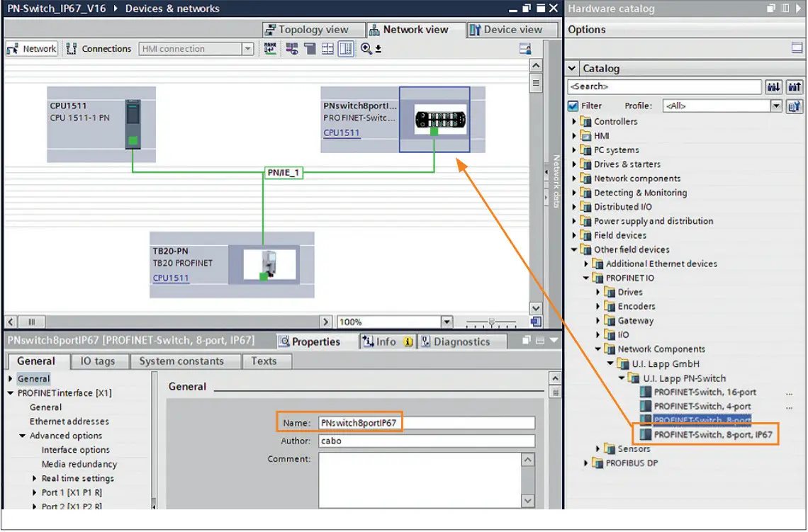
Task: Toggle the Connections mode button
Action: [x=99, y=49]
